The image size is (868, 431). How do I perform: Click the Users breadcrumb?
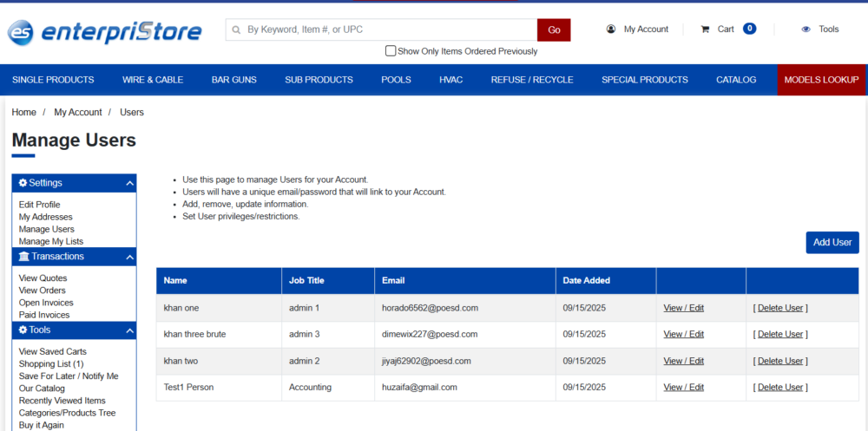(132, 113)
